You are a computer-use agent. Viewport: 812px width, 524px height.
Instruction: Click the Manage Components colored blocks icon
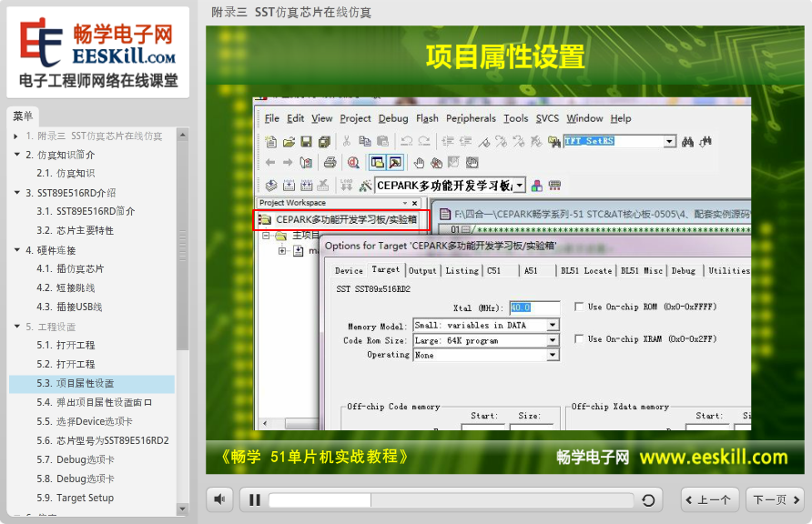537,186
